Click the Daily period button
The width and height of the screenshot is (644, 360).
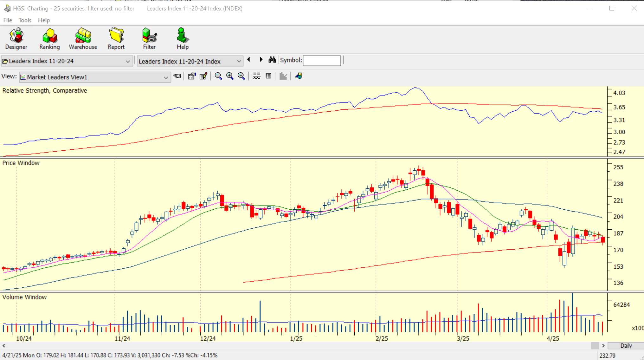(x=626, y=346)
